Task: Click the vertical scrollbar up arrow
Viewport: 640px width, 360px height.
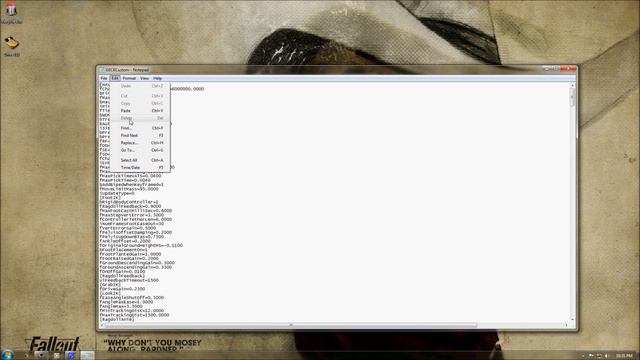Action: pos(572,86)
